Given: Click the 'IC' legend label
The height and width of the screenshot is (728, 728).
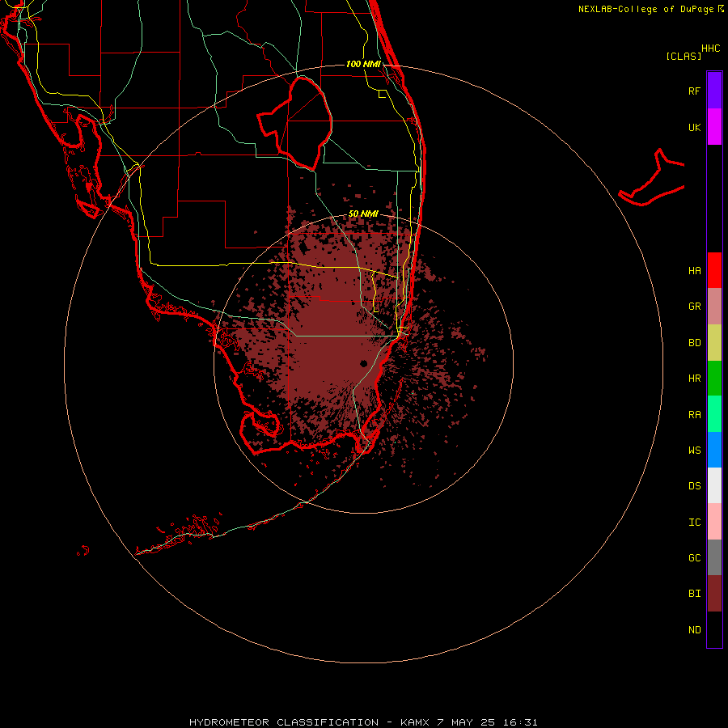Looking at the screenshot, I should [694, 523].
